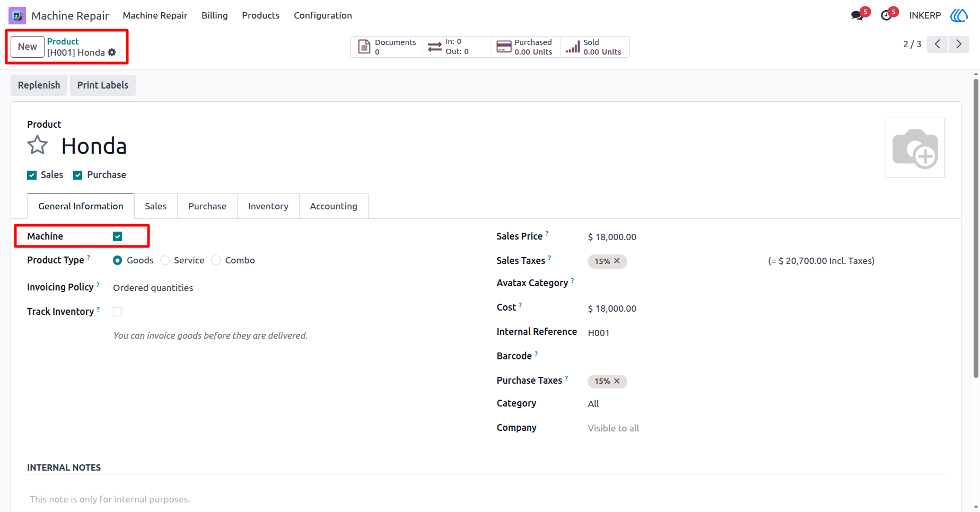980x512 pixels.
Task: Click the Replenish button
Action: 39,85
